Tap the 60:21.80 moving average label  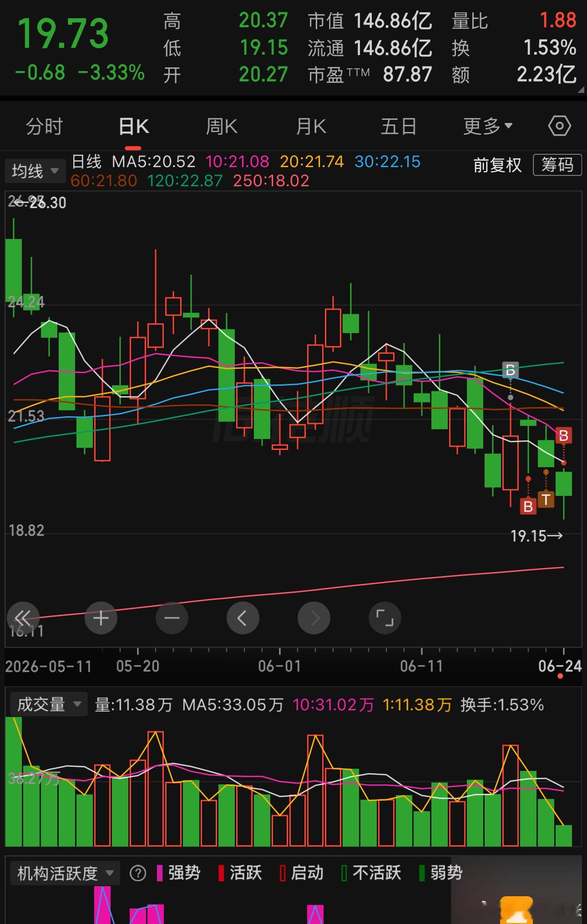tap(104, 181)
